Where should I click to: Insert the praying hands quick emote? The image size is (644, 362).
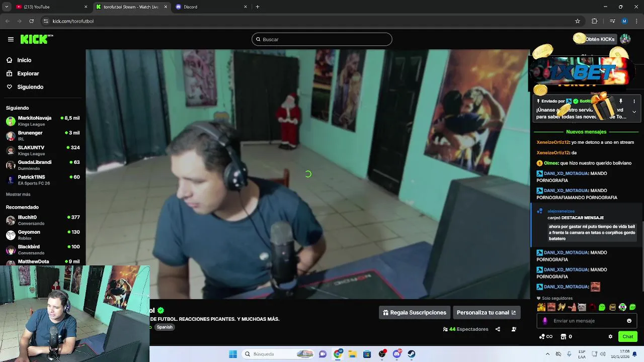point(561,307)
